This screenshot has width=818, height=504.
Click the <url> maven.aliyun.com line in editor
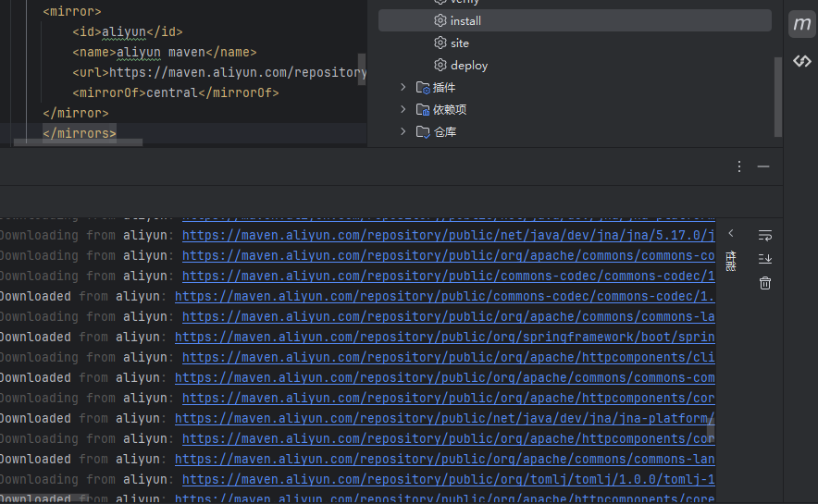tap(219, 72)
